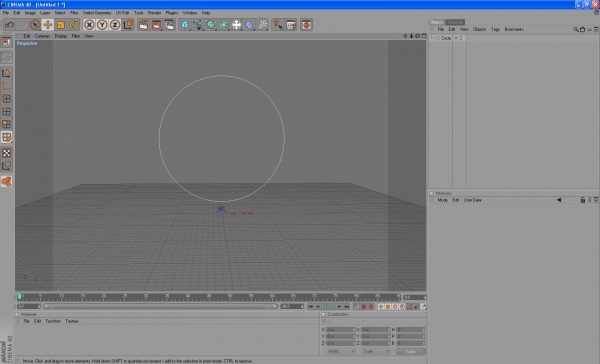600x364 pixels.
Task: Open the Select Geometry menu
Action: click(x=97, y=13)
